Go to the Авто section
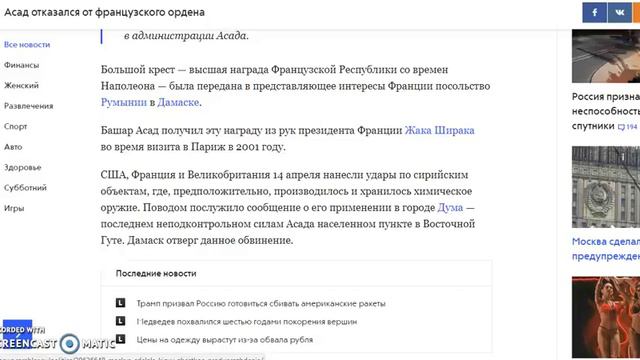This screenshot has height=360, width=640. coord(13,147)
